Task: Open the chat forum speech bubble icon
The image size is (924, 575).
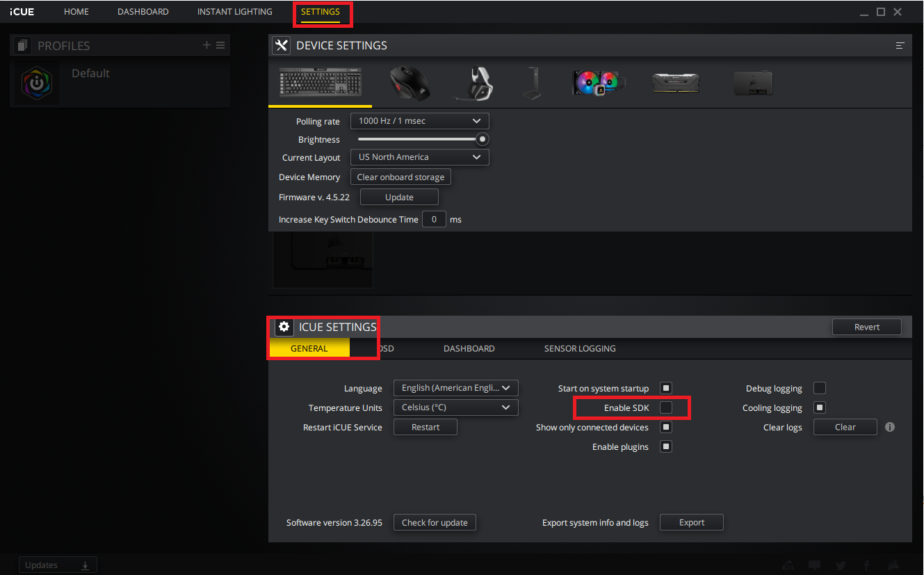Action: [815, 565]
